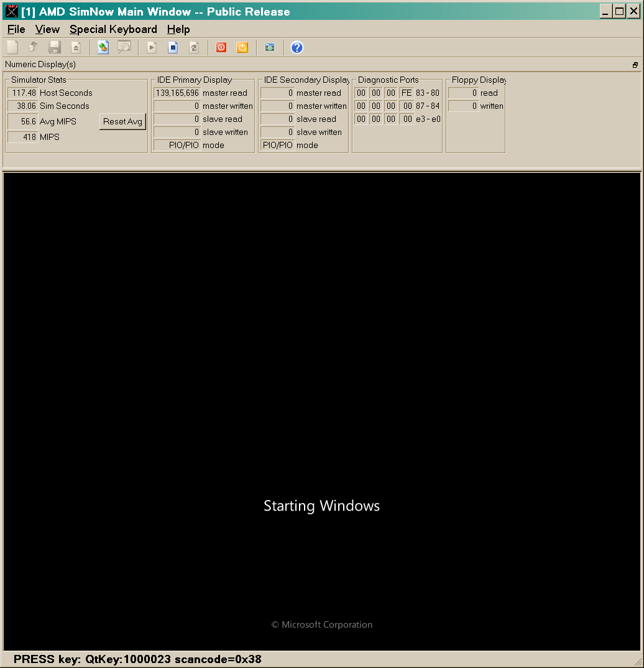Stop the simulation with blue square icon

[173, 47]
